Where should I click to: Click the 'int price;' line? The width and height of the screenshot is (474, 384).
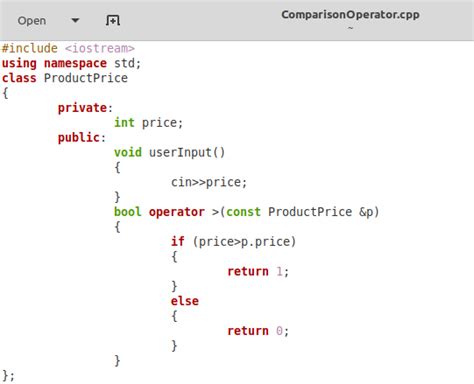point(149,123)
